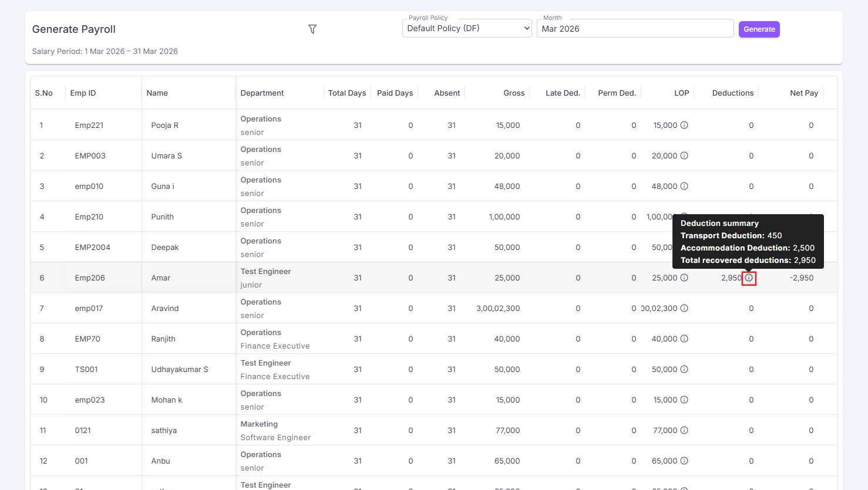Open the Payroll Policy dropdown

coord(467,28)
